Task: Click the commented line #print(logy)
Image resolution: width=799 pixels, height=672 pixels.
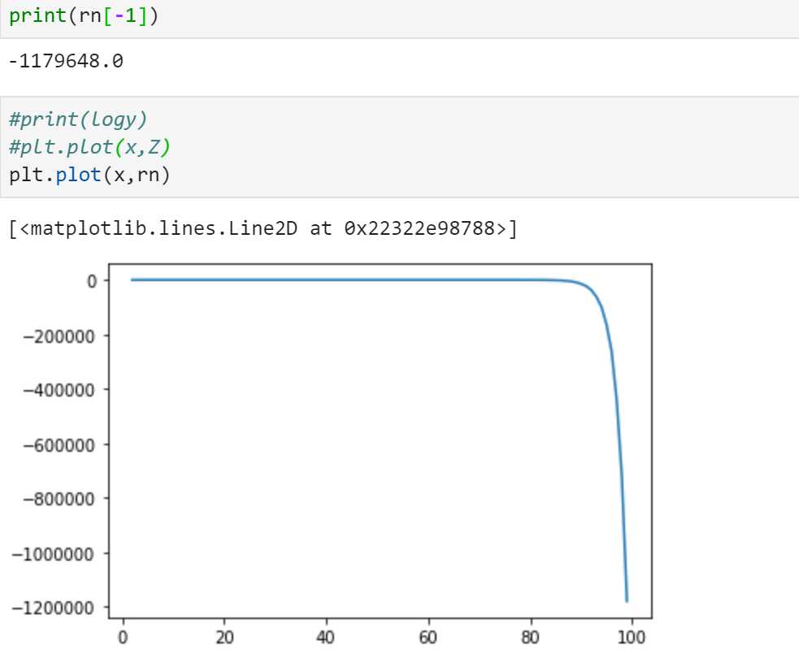Action: pos(78,119)
